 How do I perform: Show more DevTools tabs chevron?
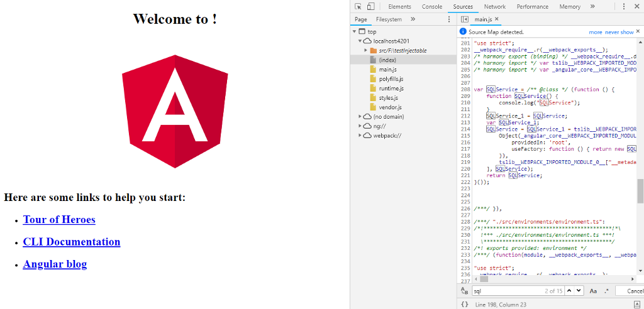[x=592, y=6]
